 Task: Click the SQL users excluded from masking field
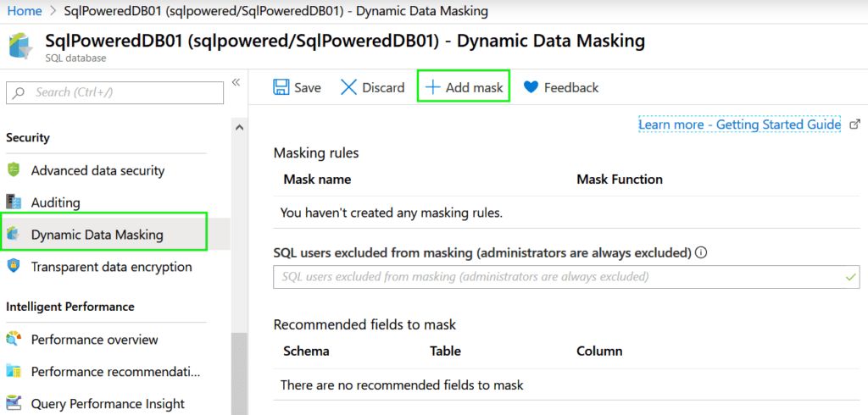pos(566,277)
